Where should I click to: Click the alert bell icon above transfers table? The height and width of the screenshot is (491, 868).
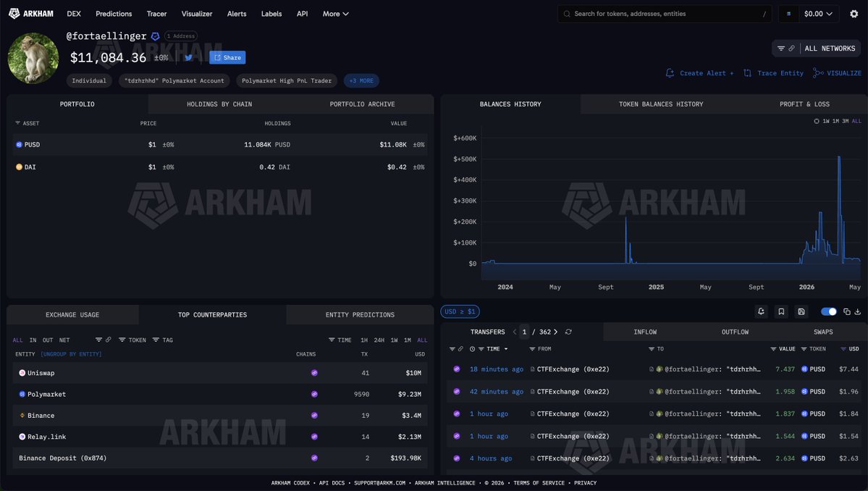761,311
